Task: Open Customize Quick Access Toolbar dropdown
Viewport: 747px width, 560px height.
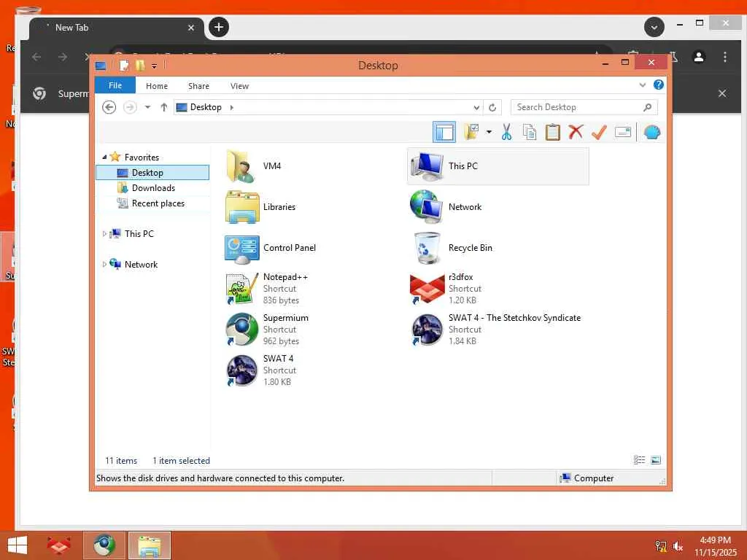Action: coord(155,66)
